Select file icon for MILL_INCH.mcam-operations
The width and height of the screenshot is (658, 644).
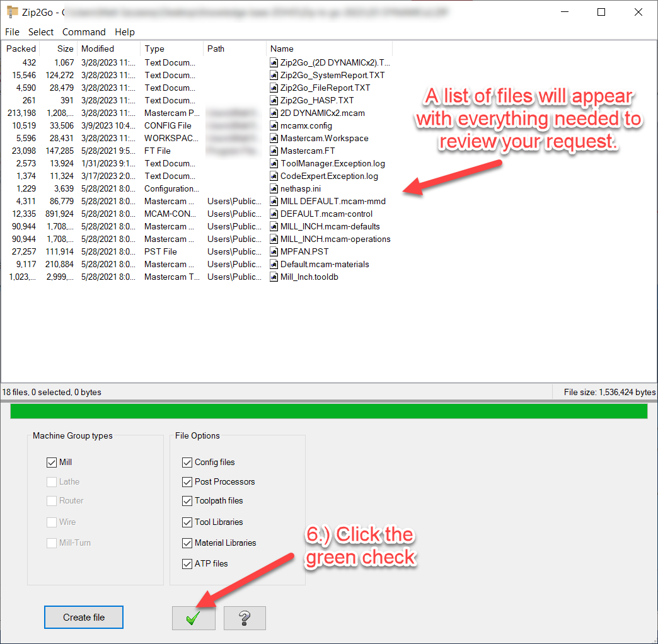click(274, 239)
